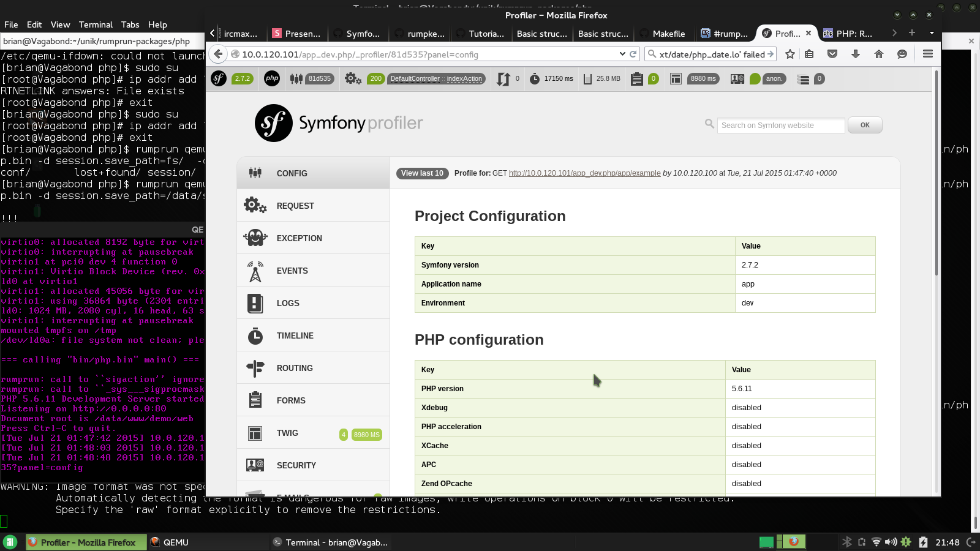Click the Firefox search box
The width and height of the screenshot is (980, 551).
coord(712,54)
